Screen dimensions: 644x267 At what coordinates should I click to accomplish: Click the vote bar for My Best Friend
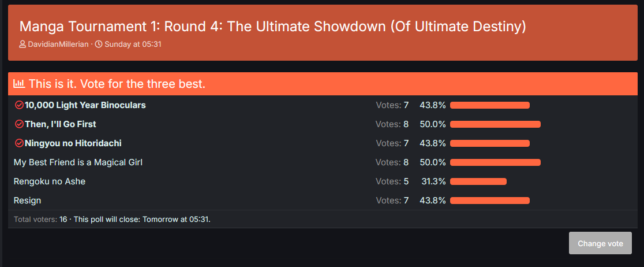point(495,162)
